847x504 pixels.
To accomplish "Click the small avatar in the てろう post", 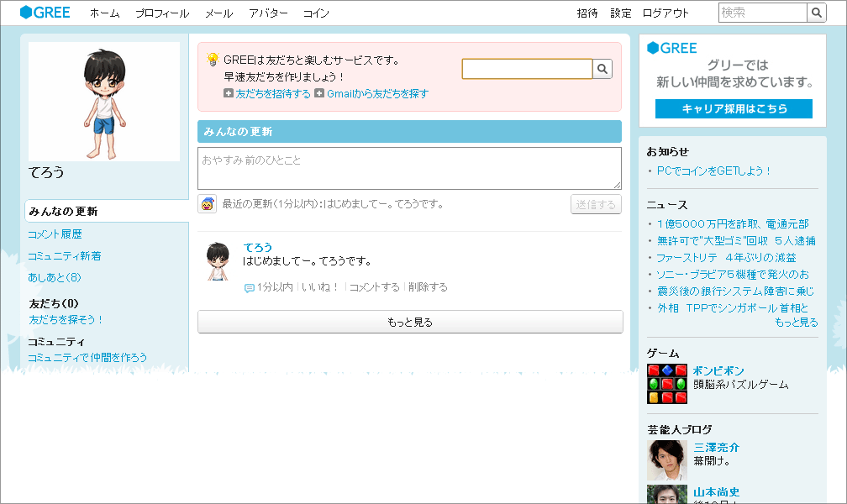I will (x=218, y=261).
